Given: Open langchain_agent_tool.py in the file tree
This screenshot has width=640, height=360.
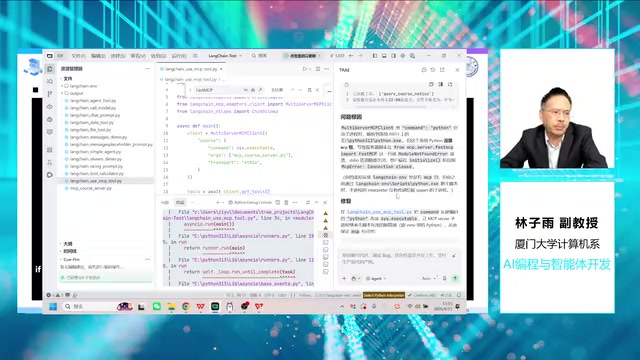Looking at the screenshot, I should click(x=93, y=100).
